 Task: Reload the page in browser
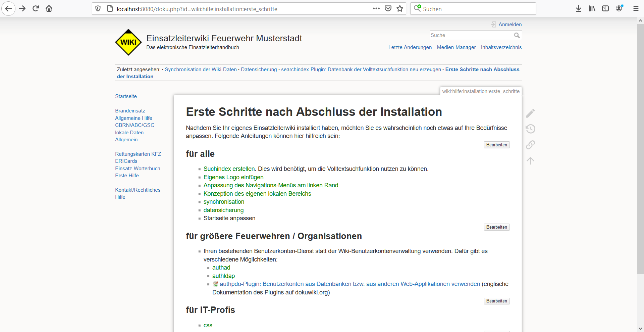click(x=36, y=9)
